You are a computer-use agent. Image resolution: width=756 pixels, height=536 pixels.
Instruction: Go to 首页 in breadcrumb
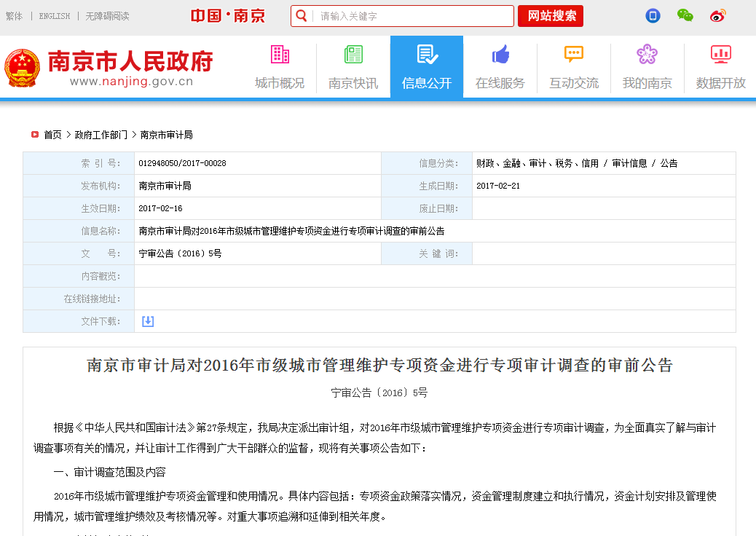coord(52,135)
